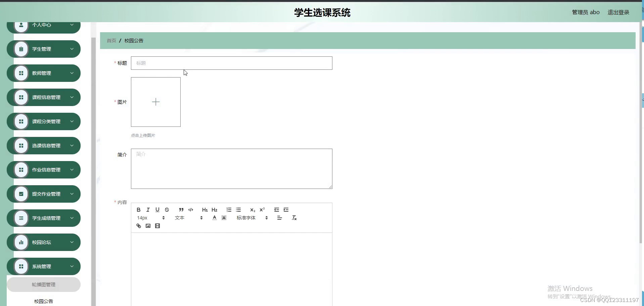Insert an image into the editor content
This screenshot has height=306, width=644.
click(148, 226)
